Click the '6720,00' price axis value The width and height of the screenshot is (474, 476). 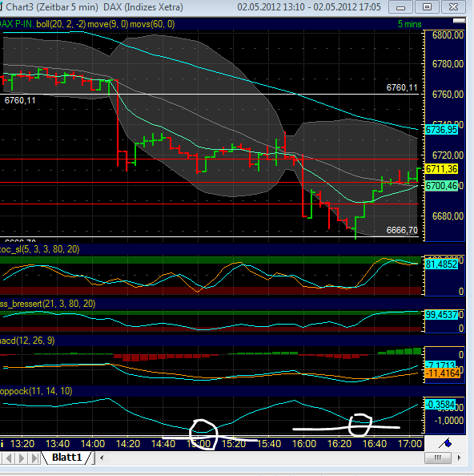(x=448, y=155)
